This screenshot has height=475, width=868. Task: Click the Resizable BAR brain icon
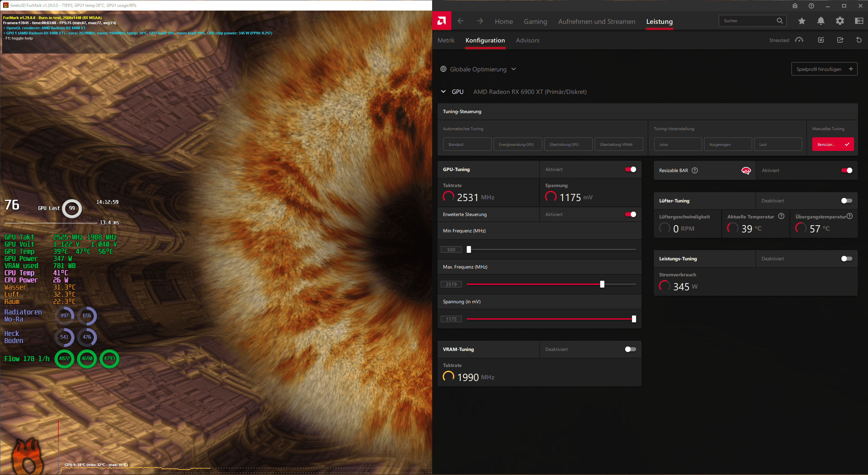point(746,171)
